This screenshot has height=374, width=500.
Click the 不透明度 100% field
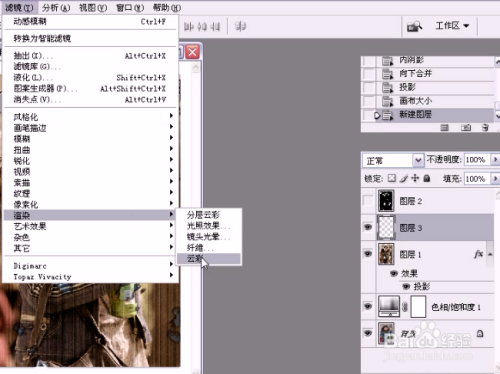click(x=477, y=160)
